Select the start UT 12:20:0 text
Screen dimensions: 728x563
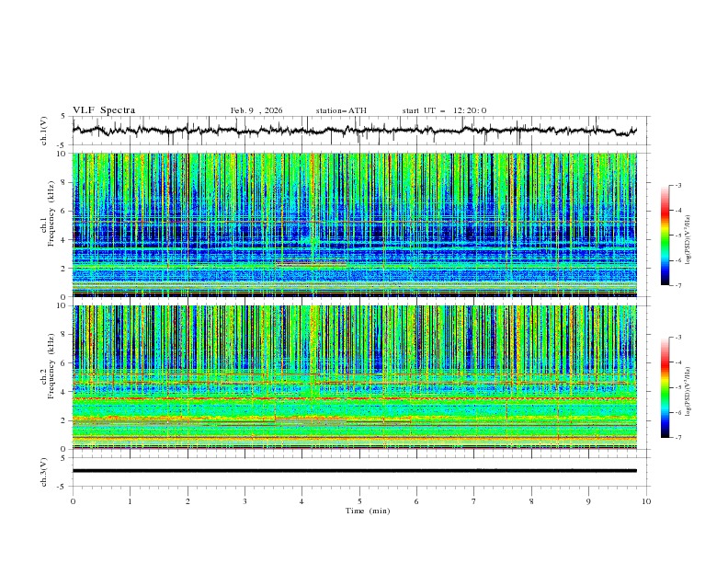pyautogui.click(x=444, y=110)
